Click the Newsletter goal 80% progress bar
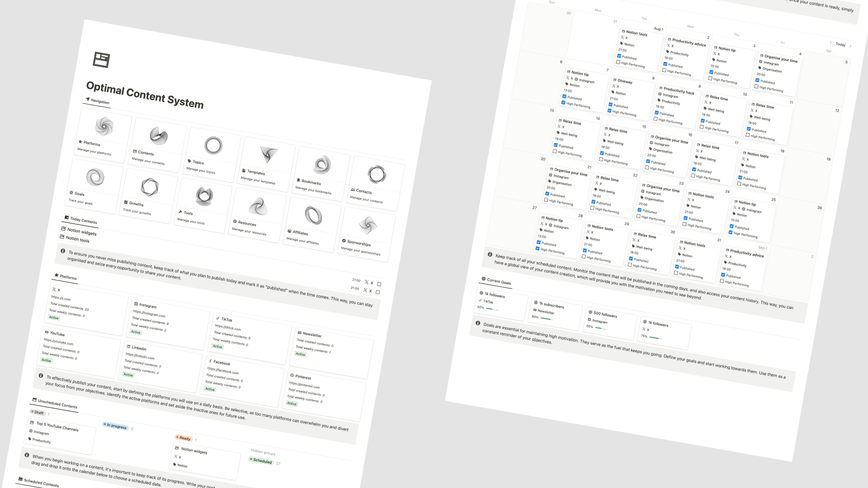Image resolution: width=868 pixels, height=488 pixels. coord(547,319)
